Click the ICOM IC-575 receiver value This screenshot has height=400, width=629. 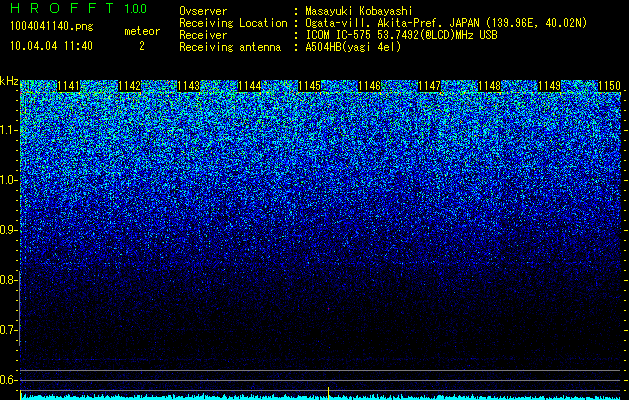(x=401, y=35)
